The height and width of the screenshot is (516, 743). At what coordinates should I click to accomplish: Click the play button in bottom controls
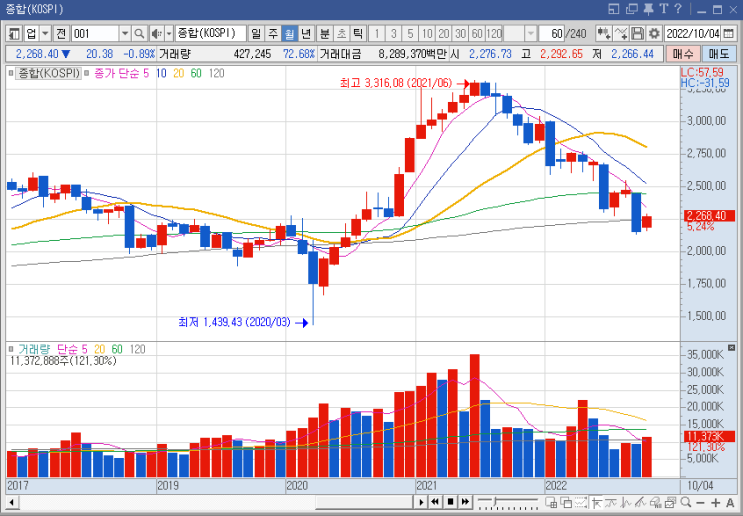tap(421, 502)
